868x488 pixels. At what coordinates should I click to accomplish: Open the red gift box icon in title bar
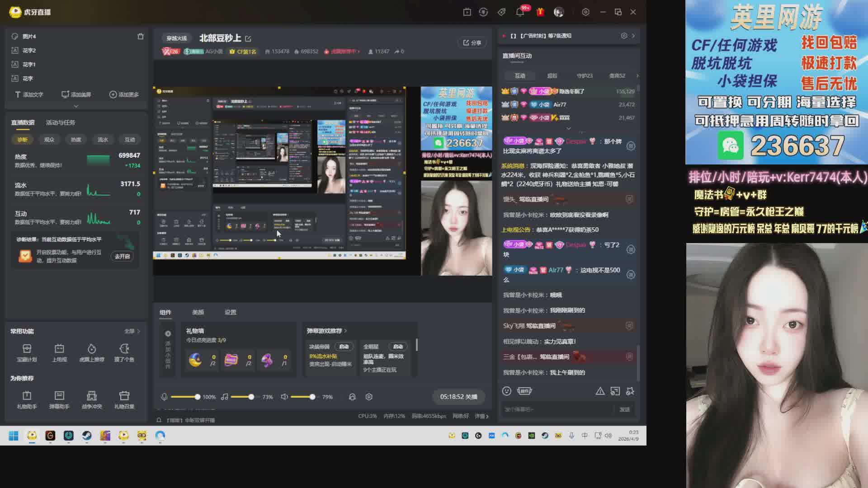click(540, 12)
